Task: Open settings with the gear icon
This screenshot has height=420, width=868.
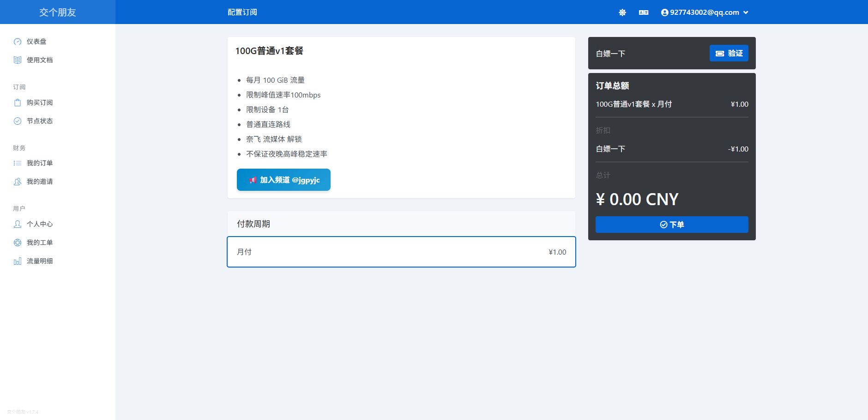Action: 622,12
